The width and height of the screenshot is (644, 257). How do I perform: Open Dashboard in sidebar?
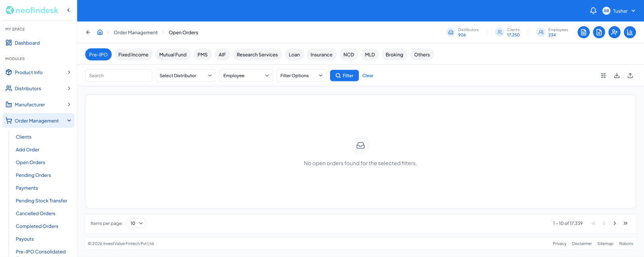[39, 43]
